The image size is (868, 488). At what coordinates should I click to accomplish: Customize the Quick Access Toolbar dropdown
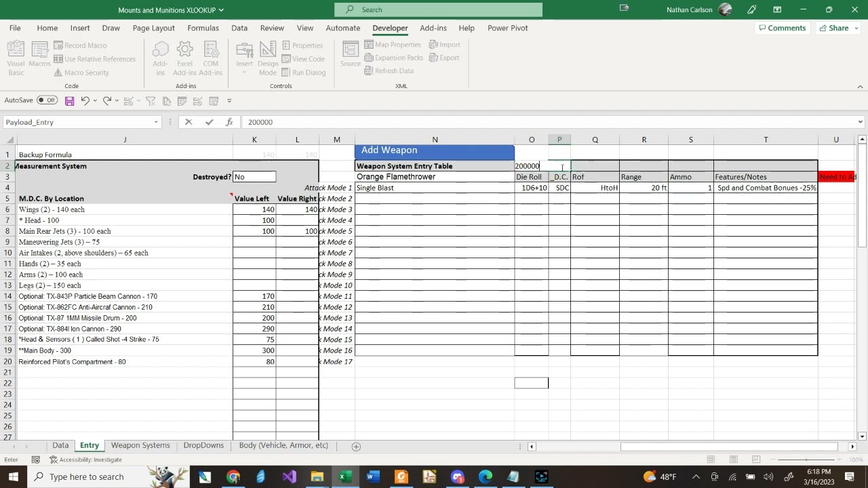click(x=229, y=101)
